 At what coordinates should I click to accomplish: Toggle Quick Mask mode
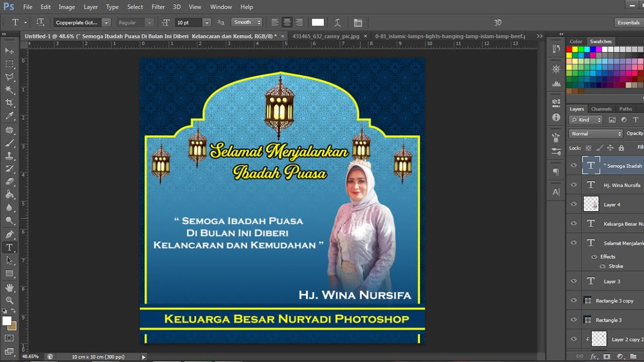[9, 338]
